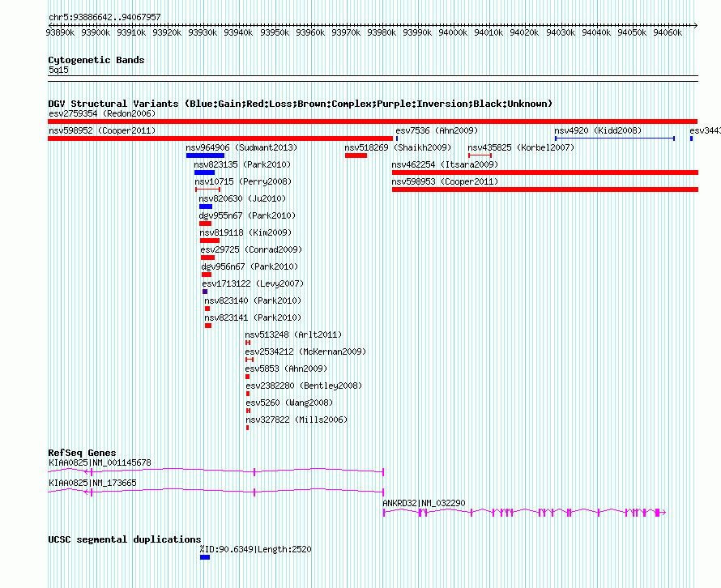Click the esv2382280 (Bentley2008) variant label
The width and height of the screenshot is (721, 588).
coord(304,386)
